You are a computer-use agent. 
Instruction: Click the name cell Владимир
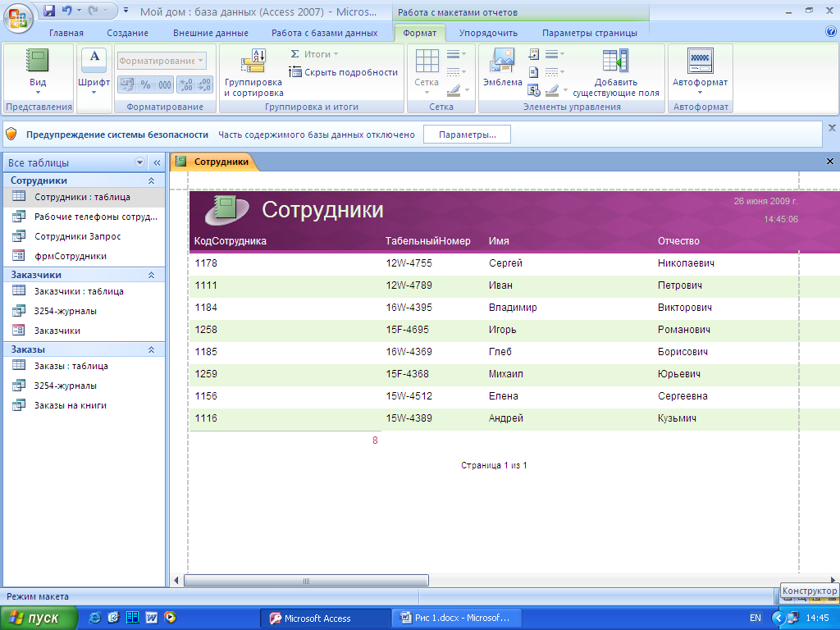(x=513, y=308)
